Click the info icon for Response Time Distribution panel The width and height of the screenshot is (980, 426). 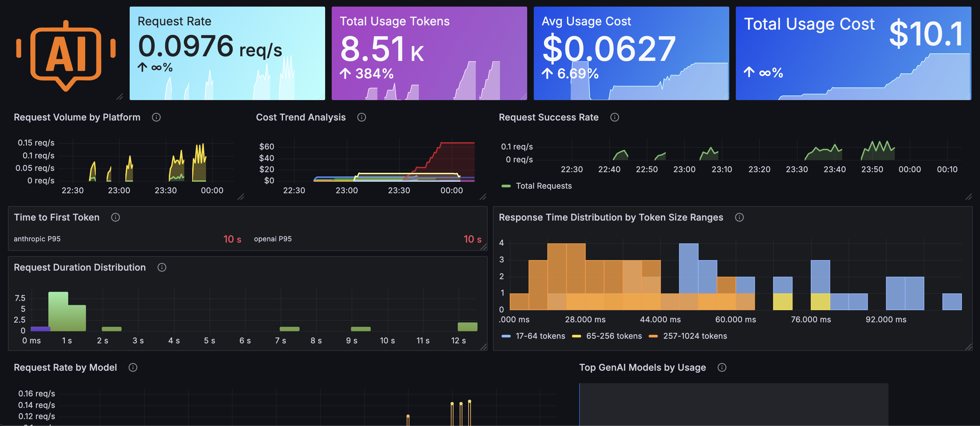(x=739, y=217)
